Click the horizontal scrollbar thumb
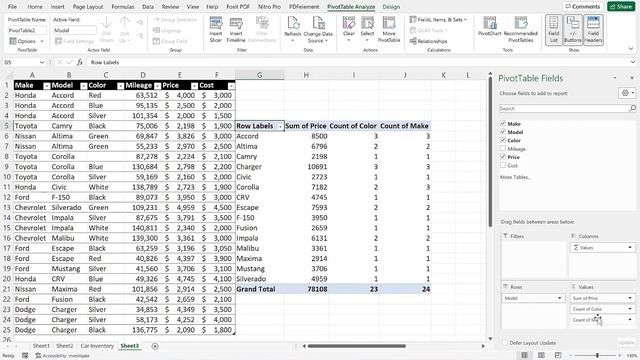640x360 pixels. pyautogui.click(x=356, y=346)
